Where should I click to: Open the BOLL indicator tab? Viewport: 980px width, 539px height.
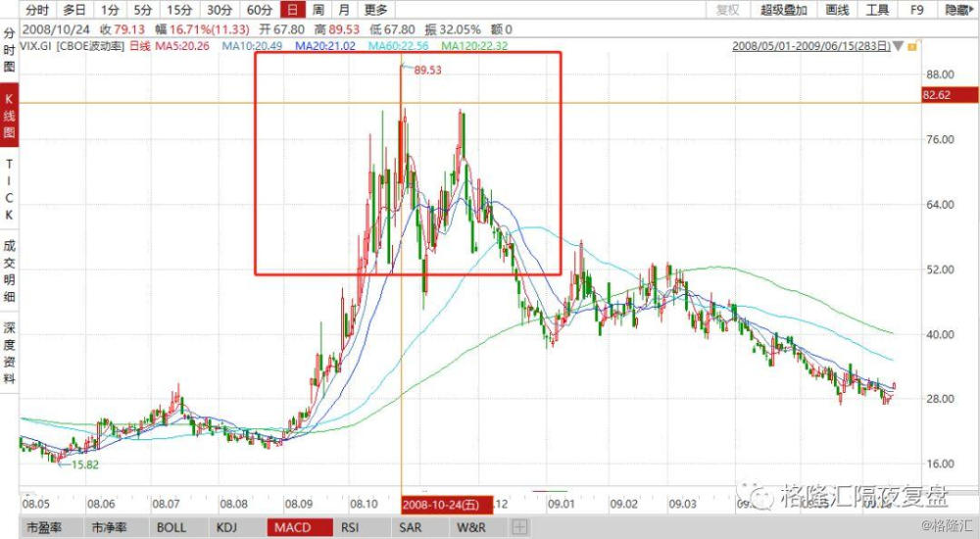pos(171,527)
